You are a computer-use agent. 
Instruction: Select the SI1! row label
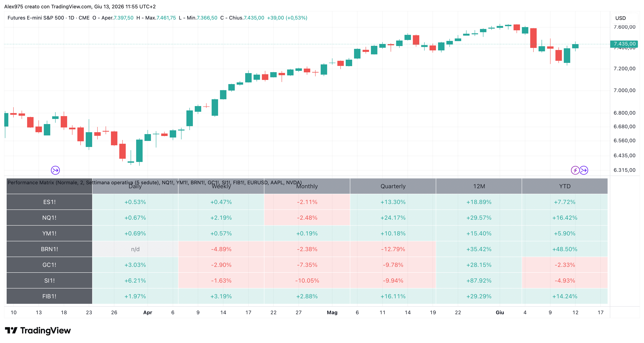point(49,280)
